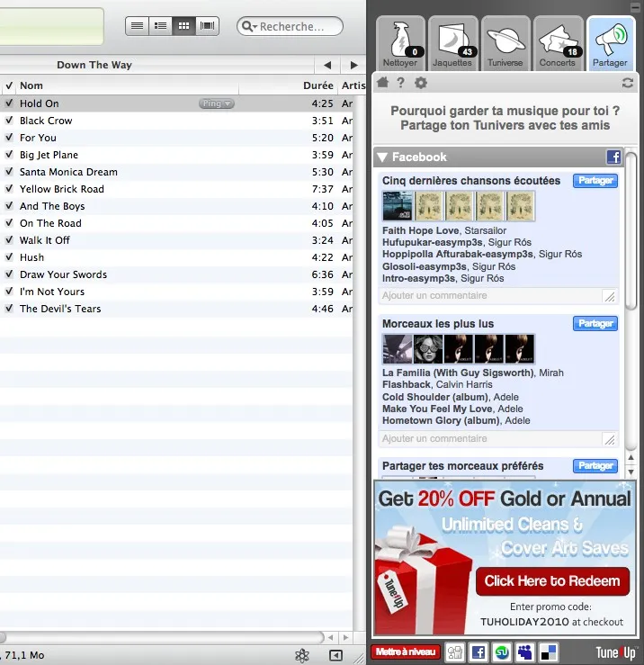Screen dimensions: 644x665
Task: Share Morceaux les plus lus via Partager
Action: [595, 324]
